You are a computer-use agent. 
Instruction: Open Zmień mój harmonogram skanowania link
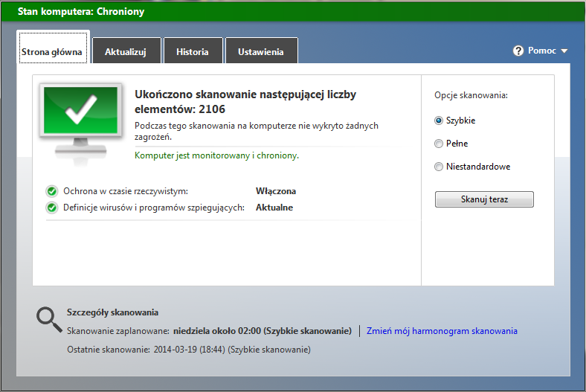(x=442, y=331)
